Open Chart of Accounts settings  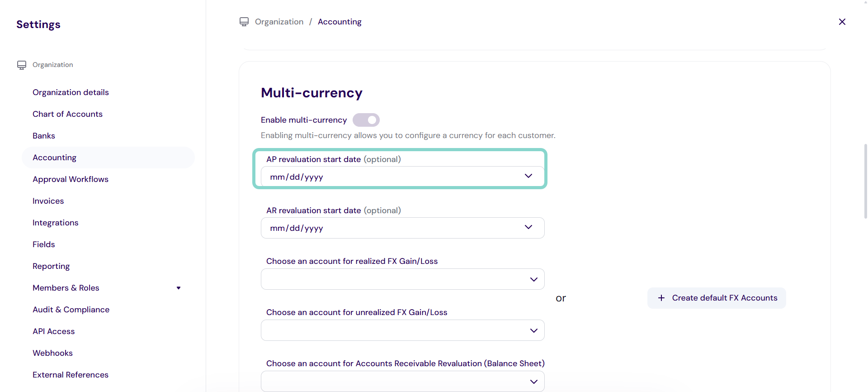(67, 114)
